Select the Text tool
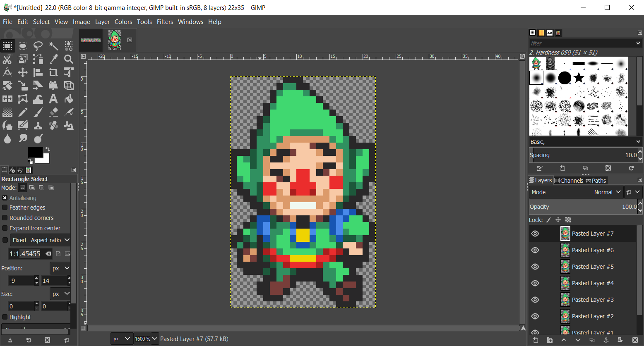 click(53, 99)
